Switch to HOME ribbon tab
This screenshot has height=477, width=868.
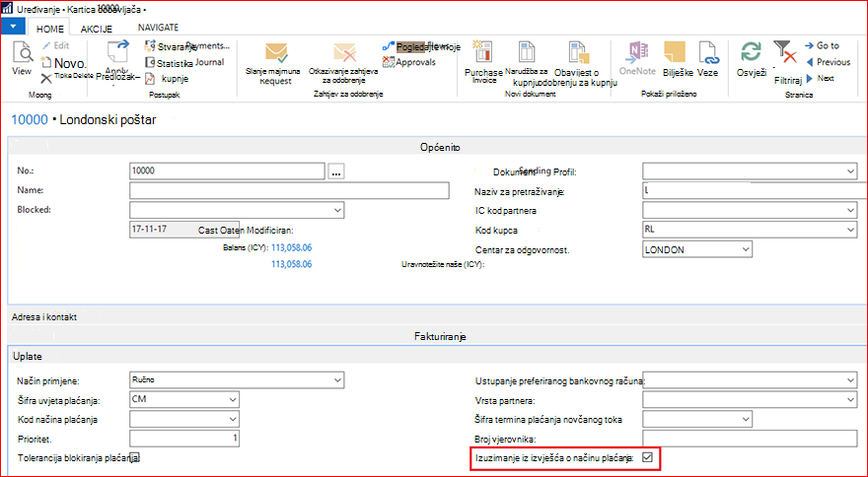[50, 29]
